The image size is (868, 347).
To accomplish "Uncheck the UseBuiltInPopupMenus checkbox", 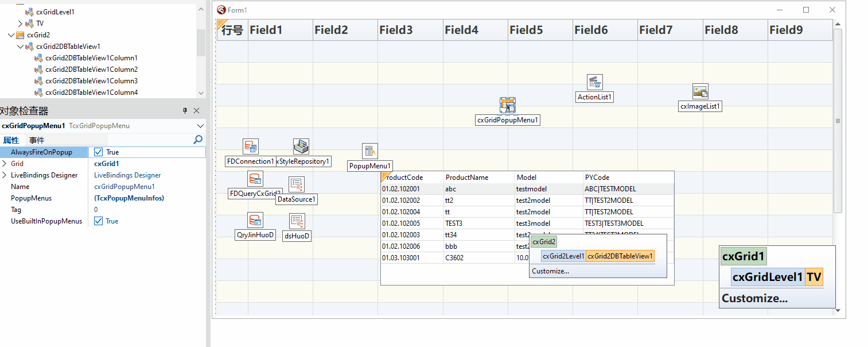I will (x=99, y=221).
